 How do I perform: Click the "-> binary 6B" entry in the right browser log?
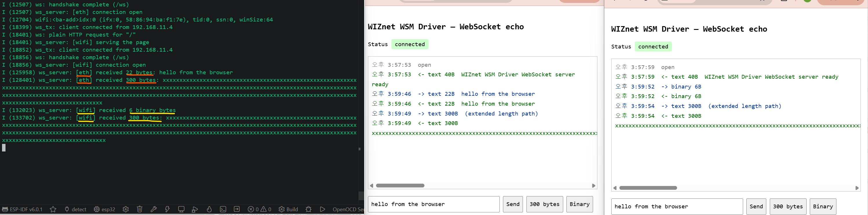(658, 86)
